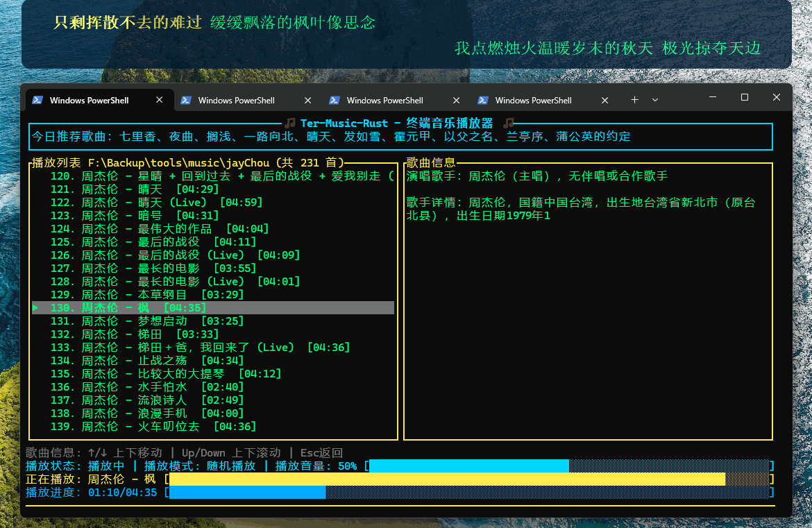Screen dimensions: 812x528
Task: Click PowerShell icon on third tab
Action: tap(335, 101)
